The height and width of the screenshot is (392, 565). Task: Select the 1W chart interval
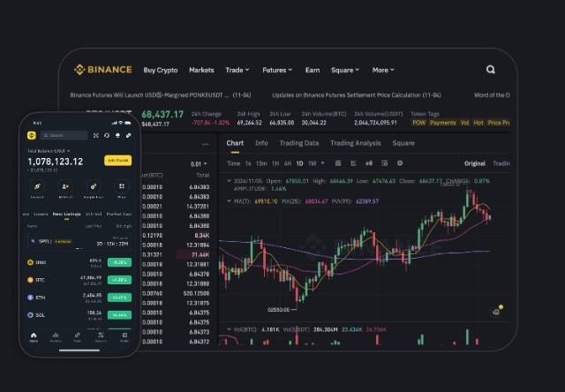pos(312,163)
